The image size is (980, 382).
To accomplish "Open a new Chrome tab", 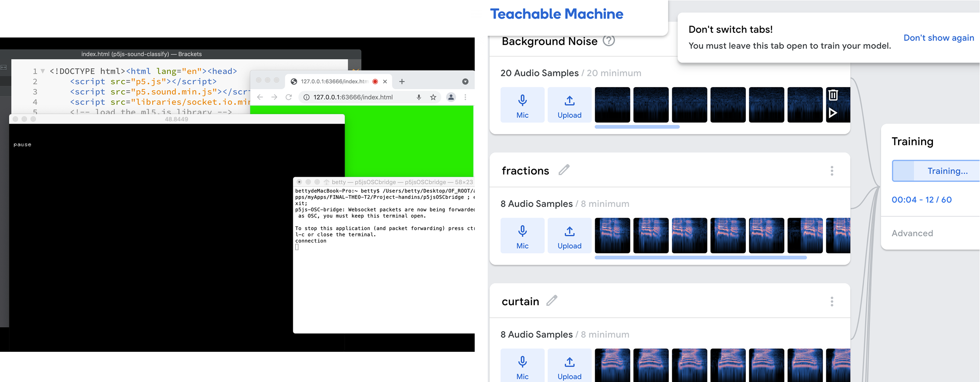I will (x=402, y=81).
